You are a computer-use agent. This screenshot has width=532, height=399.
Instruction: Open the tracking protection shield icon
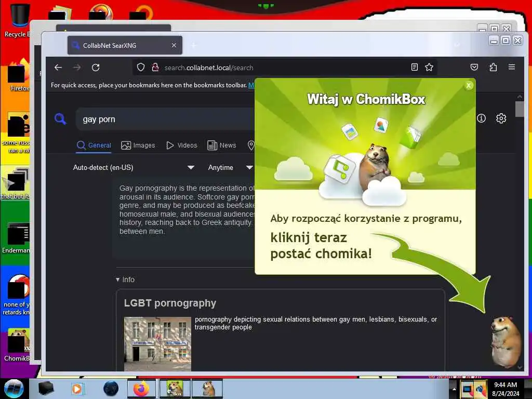141,68
